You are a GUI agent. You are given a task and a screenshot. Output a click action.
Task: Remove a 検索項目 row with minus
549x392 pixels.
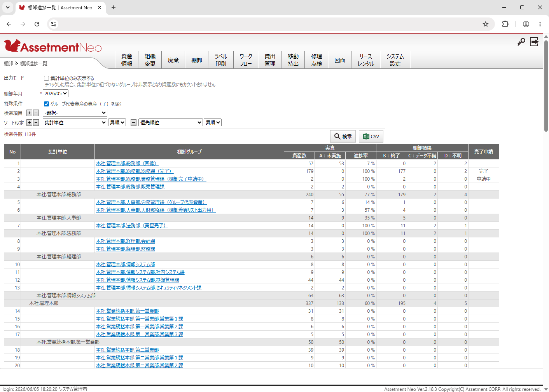tap(36, 113)
